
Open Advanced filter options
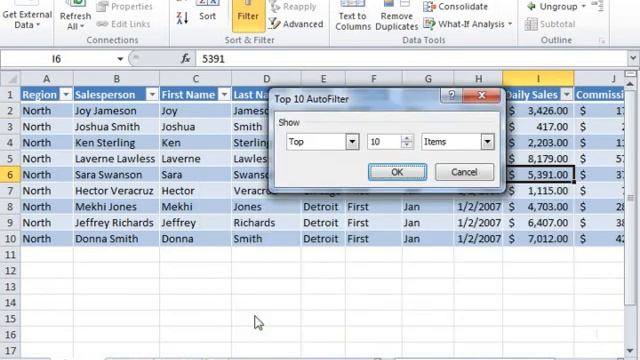296,24
